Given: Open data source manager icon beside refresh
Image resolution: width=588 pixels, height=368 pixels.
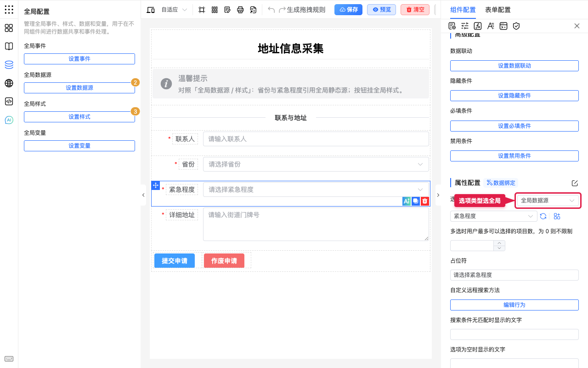Looking at the screenshot, I should 557,216.
